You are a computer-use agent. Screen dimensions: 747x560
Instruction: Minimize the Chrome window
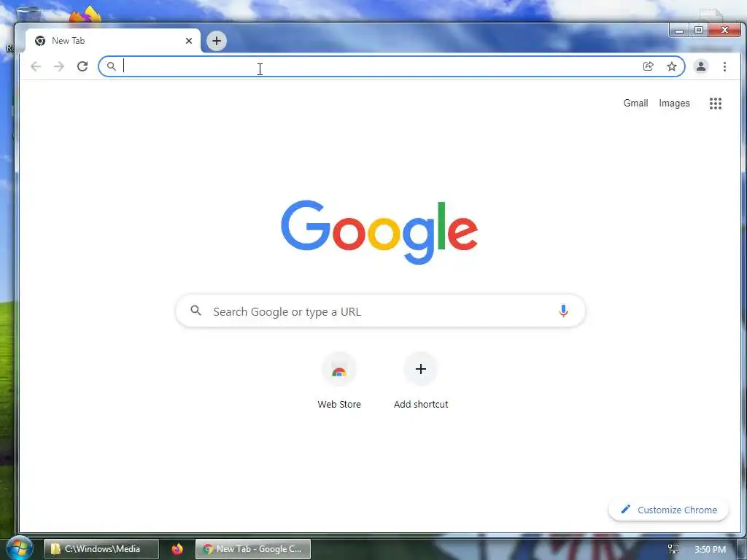point(679,31)
